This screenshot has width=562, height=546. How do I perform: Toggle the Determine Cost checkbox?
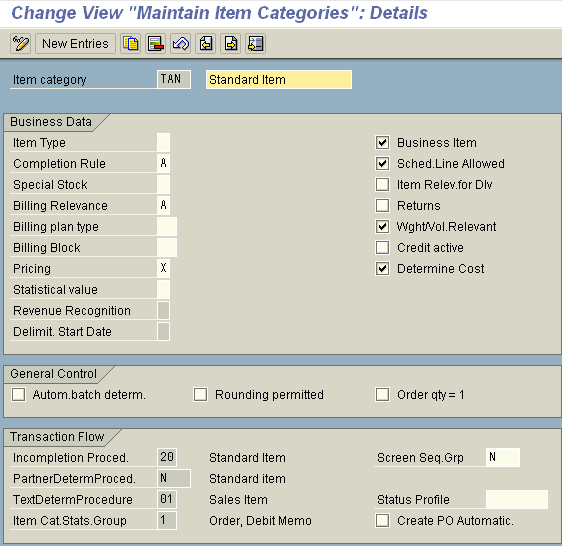pyautogui.click(x=382, y=269)
